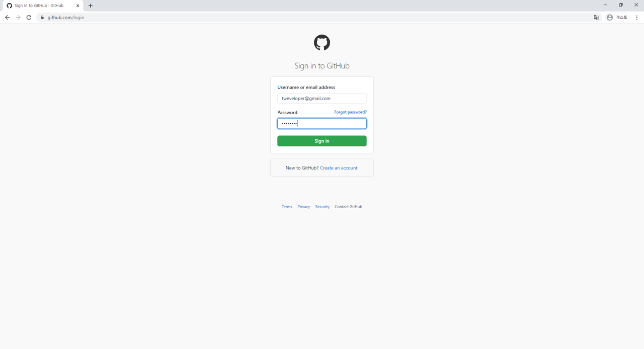Click the Forgot password? link
The image size is (644, 349).
[350, 112]
